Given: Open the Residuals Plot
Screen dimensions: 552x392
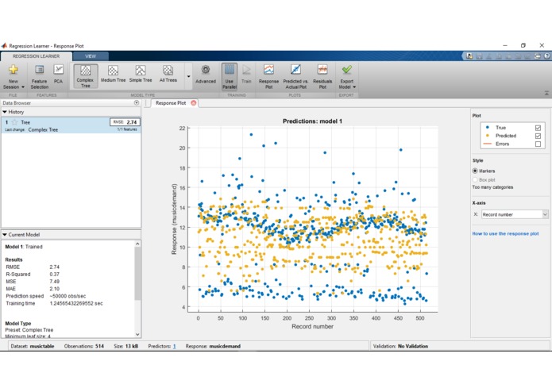Looking at the screenshot, I should (x=322, y=77).
